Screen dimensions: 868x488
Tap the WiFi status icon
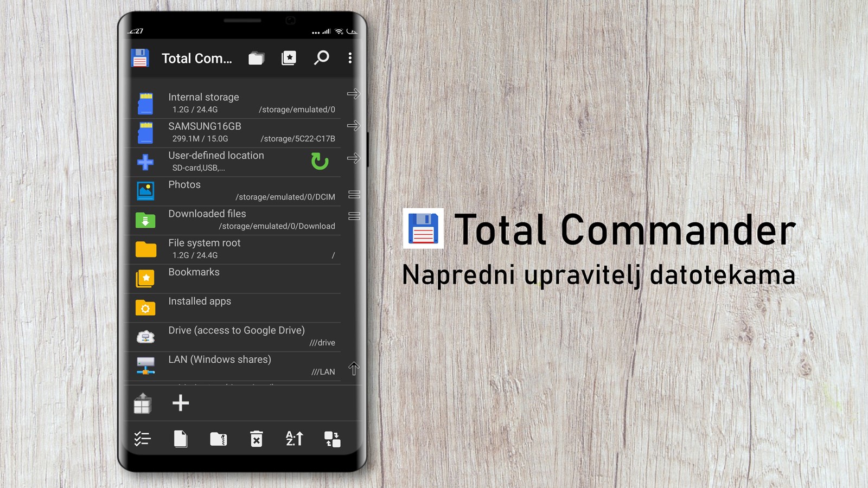point(339,31)
